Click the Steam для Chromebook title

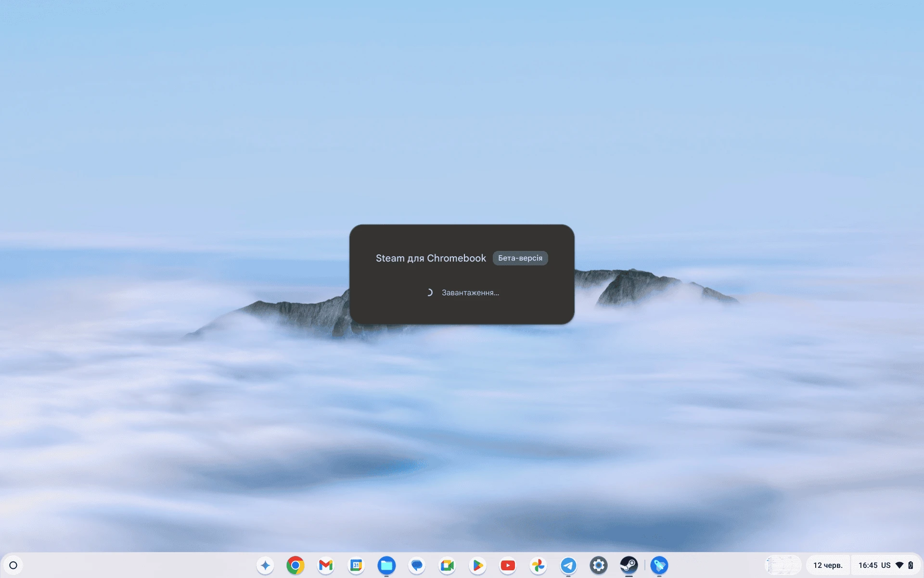(431, 258)
